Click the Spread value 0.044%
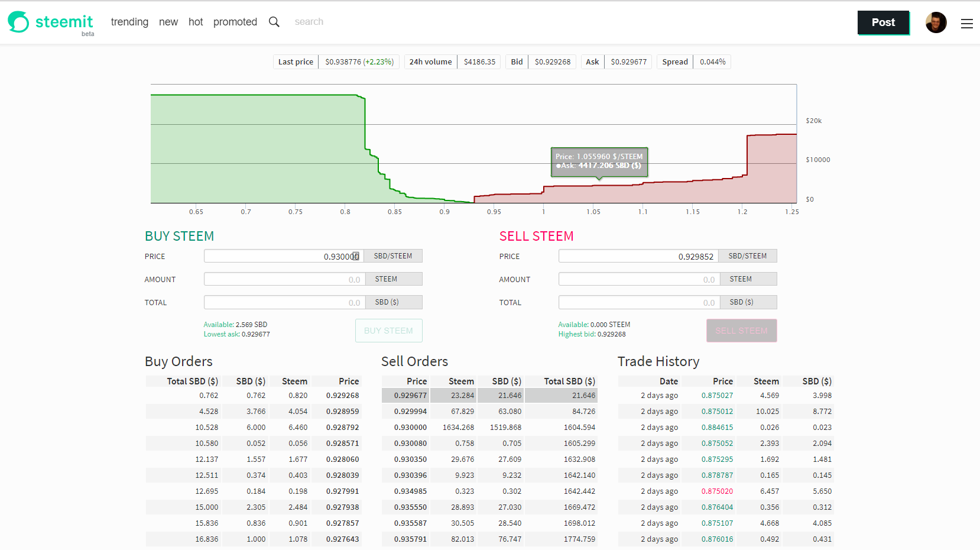 coord(712,62)
